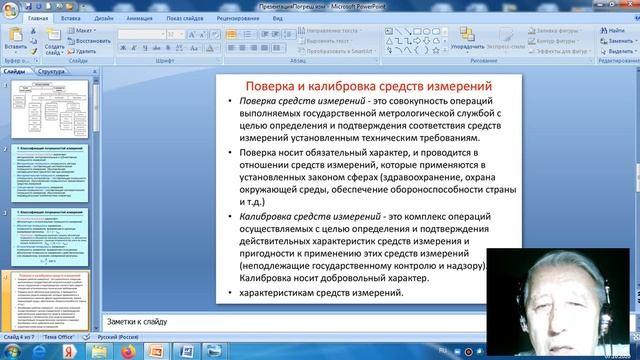Click the clear formatting icon
This screenshot has width=640, height=360.
pos(215,35)
